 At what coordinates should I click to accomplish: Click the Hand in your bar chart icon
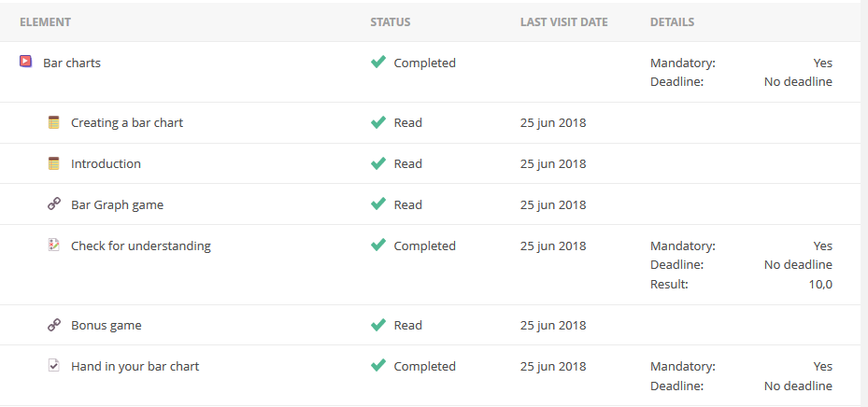(54, 366)
